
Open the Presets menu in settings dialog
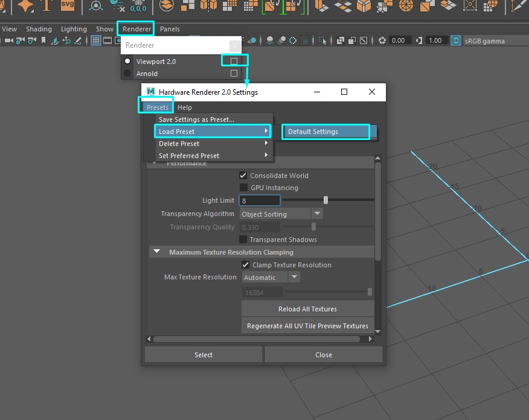pos(157,107)
